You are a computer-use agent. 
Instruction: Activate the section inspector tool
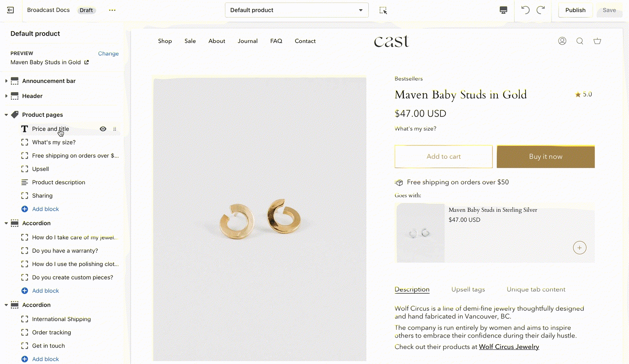tap(383, 10)
